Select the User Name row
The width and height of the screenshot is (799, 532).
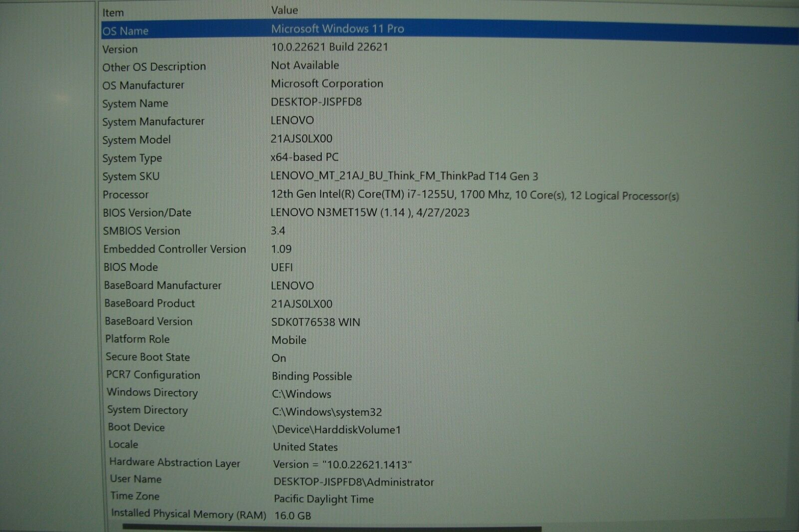(136, 479)
